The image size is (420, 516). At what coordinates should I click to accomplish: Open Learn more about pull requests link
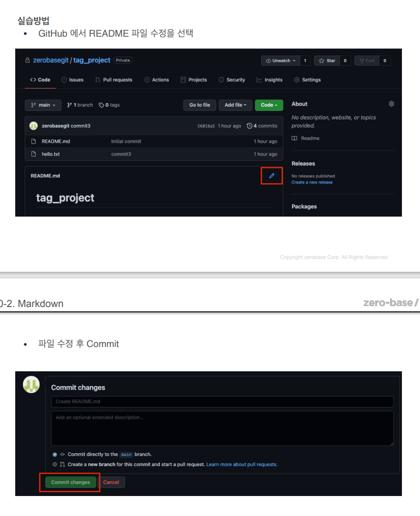tap(242, 464)
